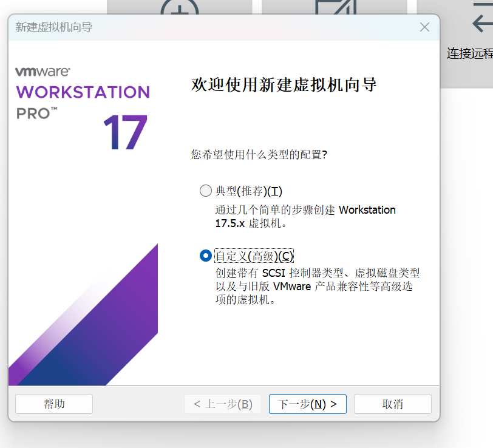
Task: Click the 您希望使用什么类型的配置? question text
Action: [x=259, y=154]
